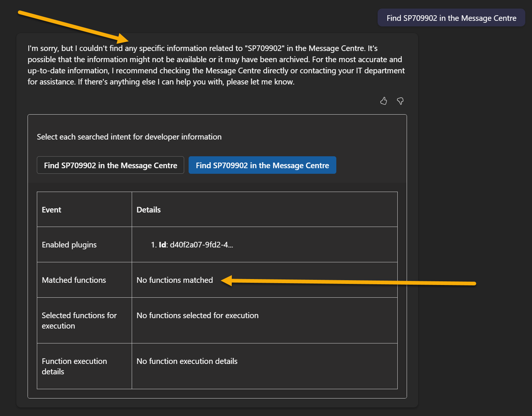Click the Selected functions for execution label
The image size is (532, 416).
tap(79, 320)
